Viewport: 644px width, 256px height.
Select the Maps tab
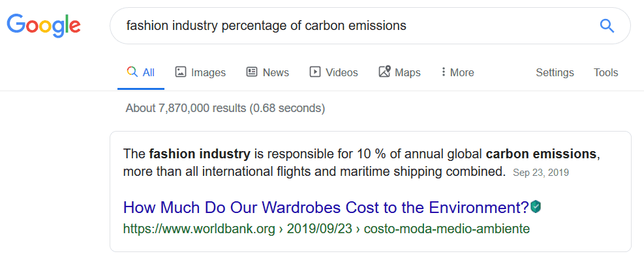click(399, 72)
